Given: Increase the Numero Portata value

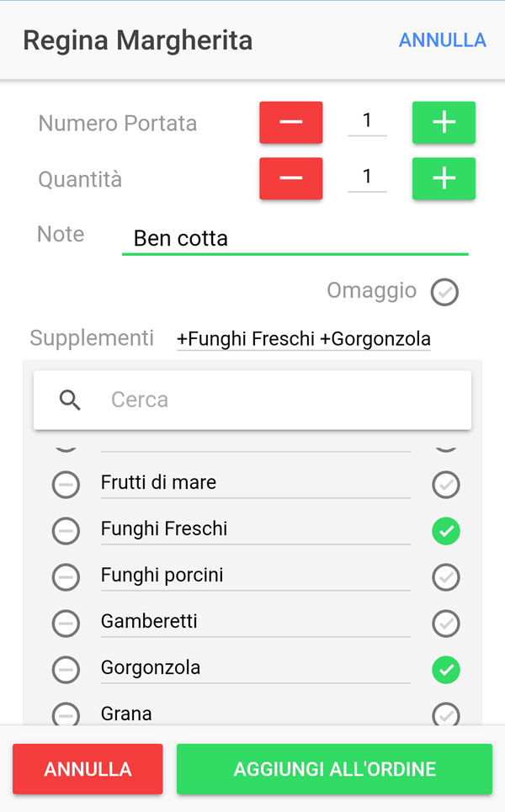Looking at the screenshot, I should [444, 123].
